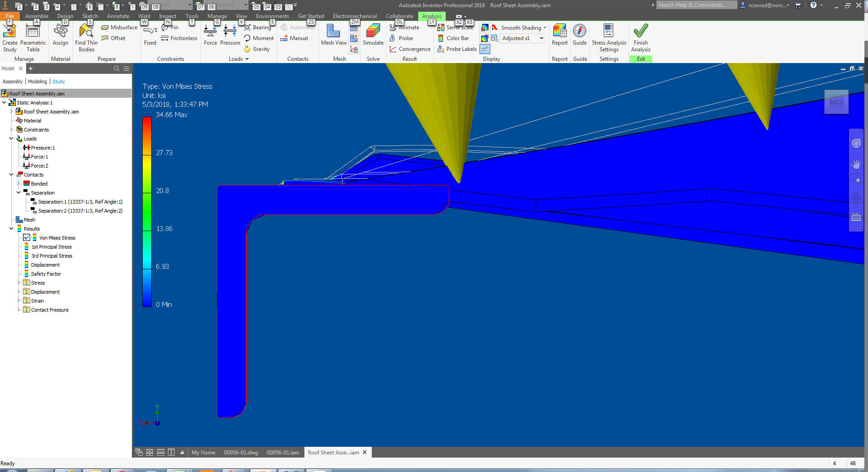Expand the Bonded contacts node
Image resolution: width=868 pixels, height=472 pixels.
(18, 183)
